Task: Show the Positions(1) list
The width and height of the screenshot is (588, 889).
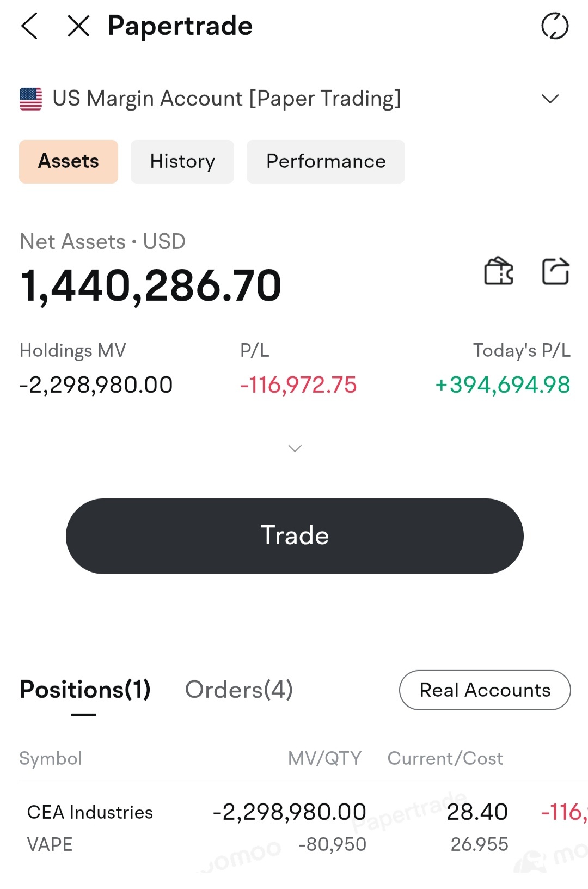Action: (85, 690)
